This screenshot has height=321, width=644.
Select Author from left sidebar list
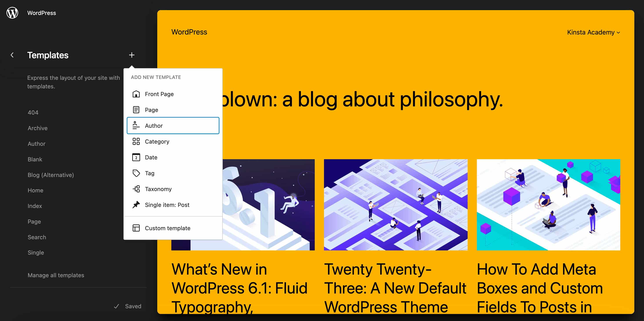point(36,143)
